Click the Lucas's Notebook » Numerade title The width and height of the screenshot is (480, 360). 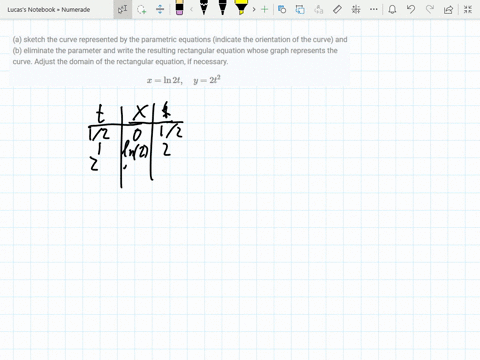point(49,10)
